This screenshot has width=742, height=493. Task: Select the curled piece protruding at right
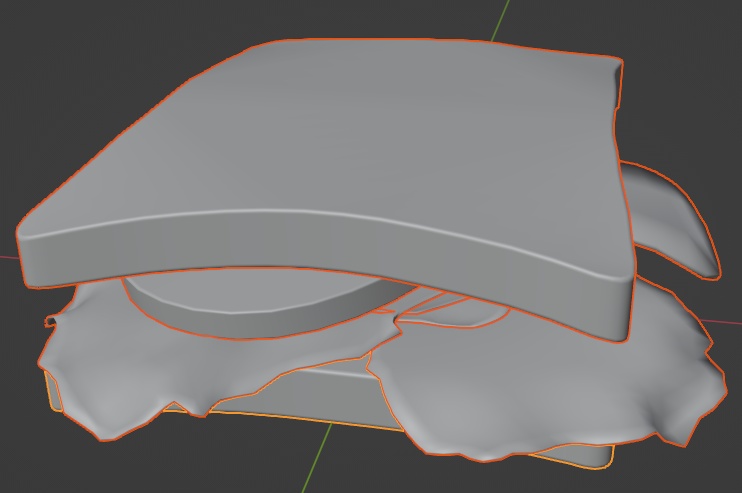(672, 218)
